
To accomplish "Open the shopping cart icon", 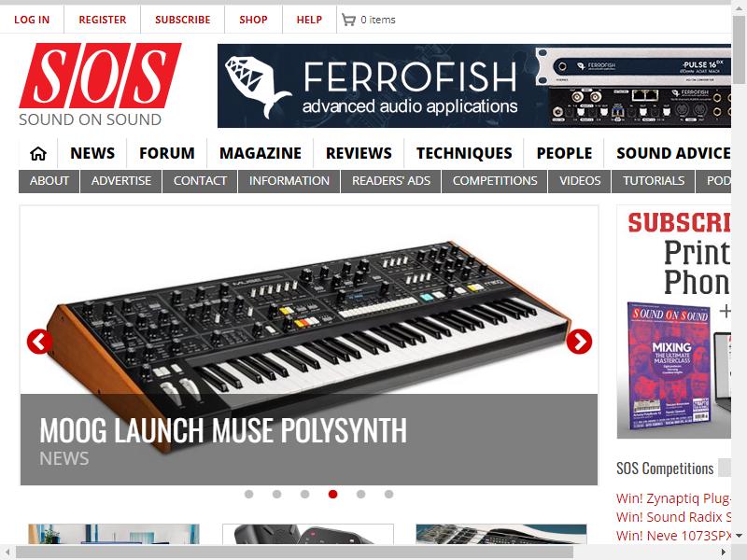I will [348, 20].
